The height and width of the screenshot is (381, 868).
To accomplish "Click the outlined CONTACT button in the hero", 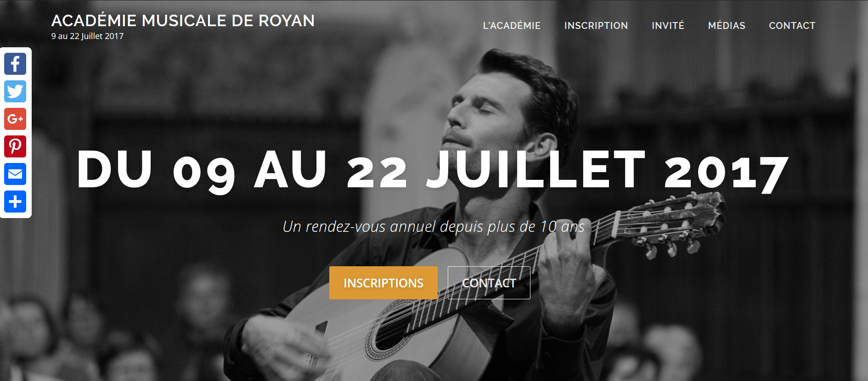I will point(489,283).
